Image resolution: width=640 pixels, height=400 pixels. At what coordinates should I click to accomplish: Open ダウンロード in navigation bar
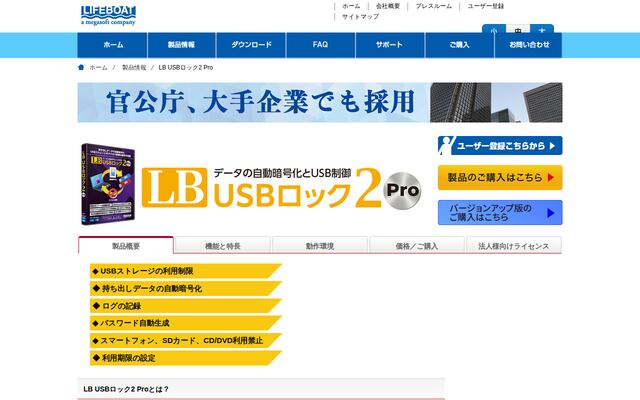click(x=251, y=45)
